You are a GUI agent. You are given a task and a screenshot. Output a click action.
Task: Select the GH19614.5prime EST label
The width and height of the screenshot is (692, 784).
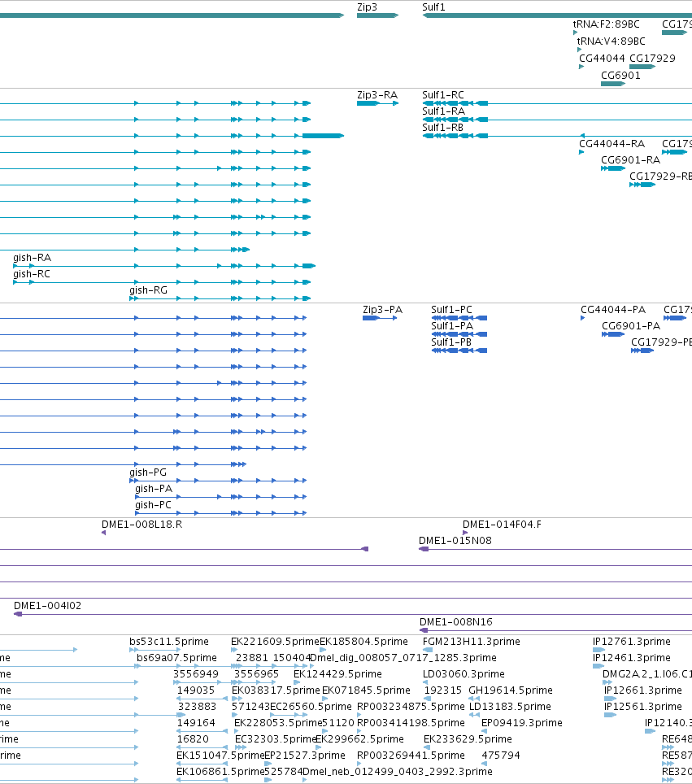511,690
